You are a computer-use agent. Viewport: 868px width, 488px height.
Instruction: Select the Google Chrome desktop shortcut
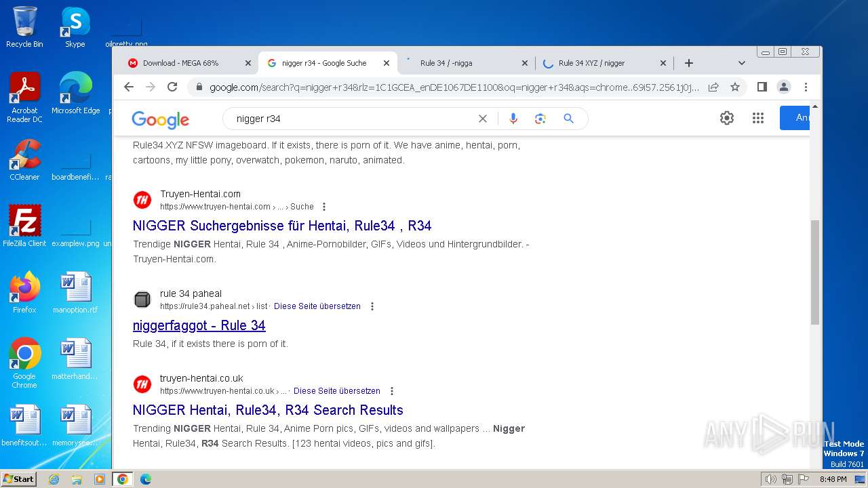click(x=24, y=363)
